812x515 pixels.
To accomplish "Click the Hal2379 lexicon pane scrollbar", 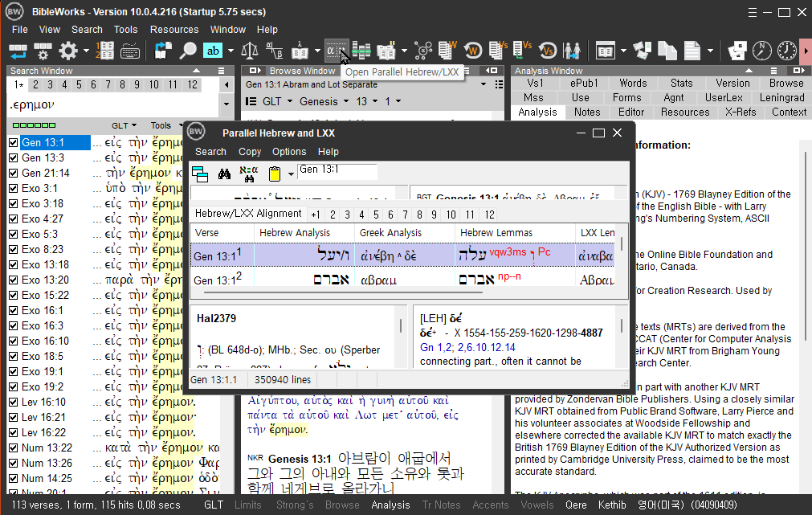I will click(x=400, y=326).
